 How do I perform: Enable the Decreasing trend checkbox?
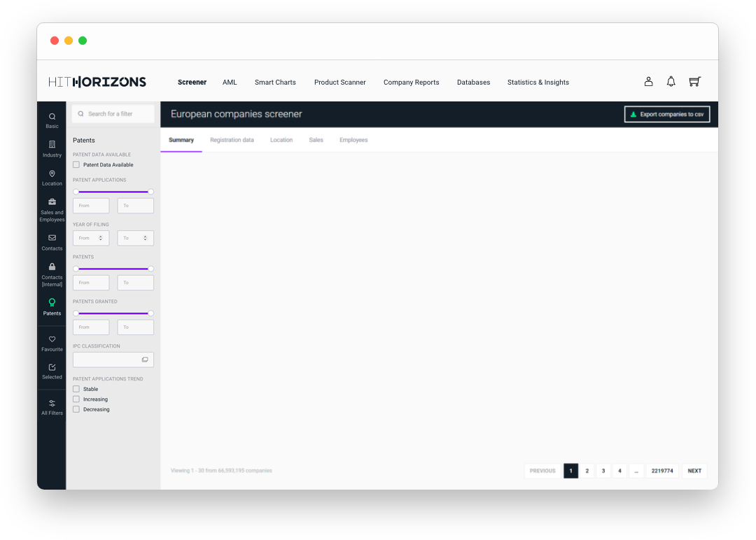(x=76, y=409)
